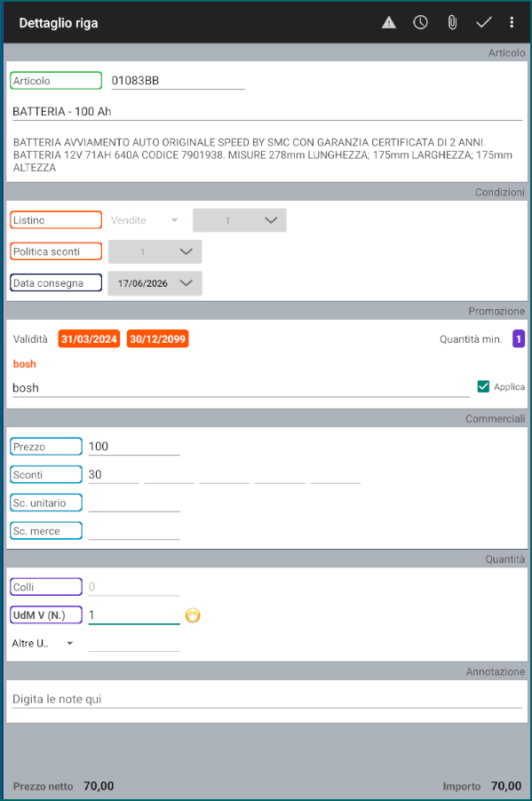Screen dimensions: 532x801
Task: Click the Sc. unitario input field
Action: [134, 504]
